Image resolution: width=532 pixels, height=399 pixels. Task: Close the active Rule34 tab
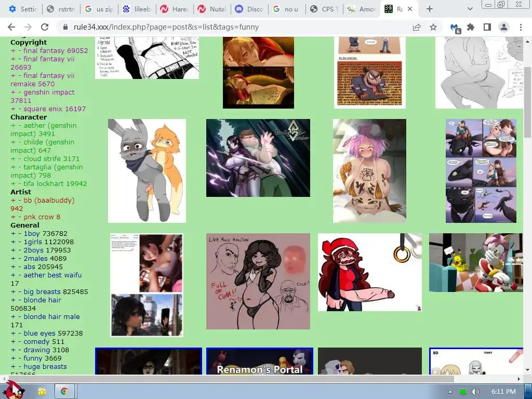click(x=410, y=9)
